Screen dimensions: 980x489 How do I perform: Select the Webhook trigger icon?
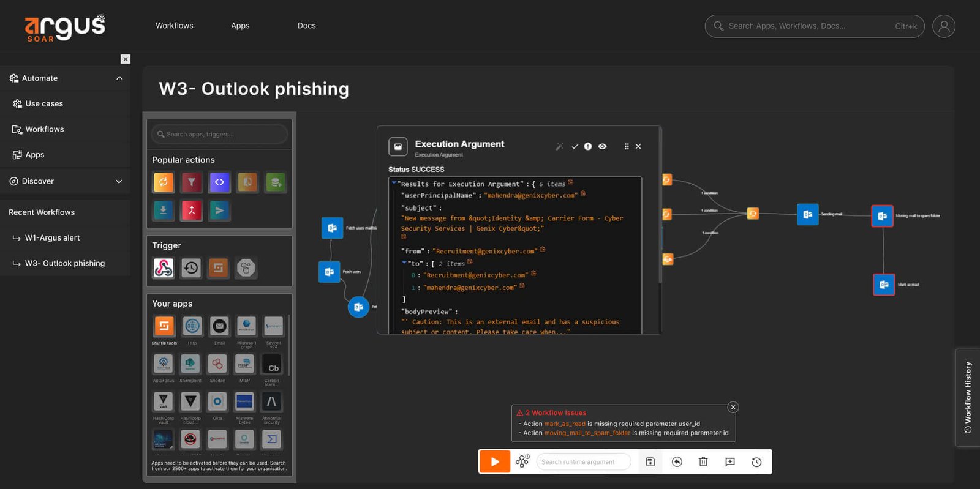coord(164,267)
